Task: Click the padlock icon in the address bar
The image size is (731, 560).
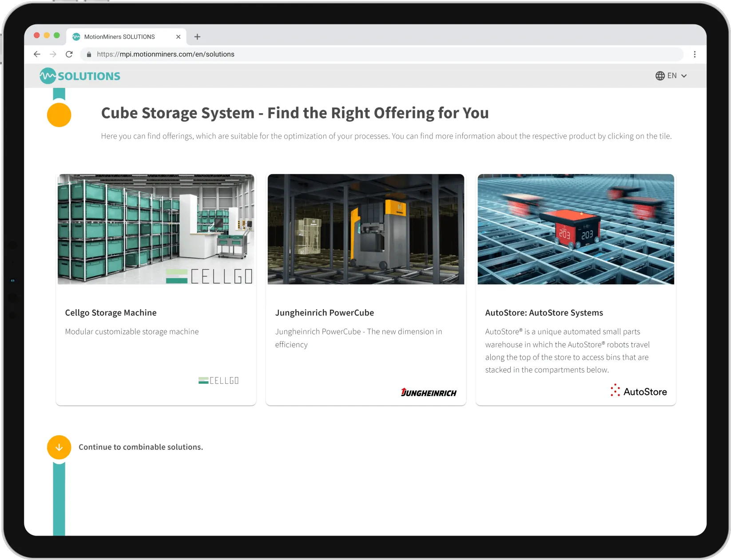Action: (88, 54)
